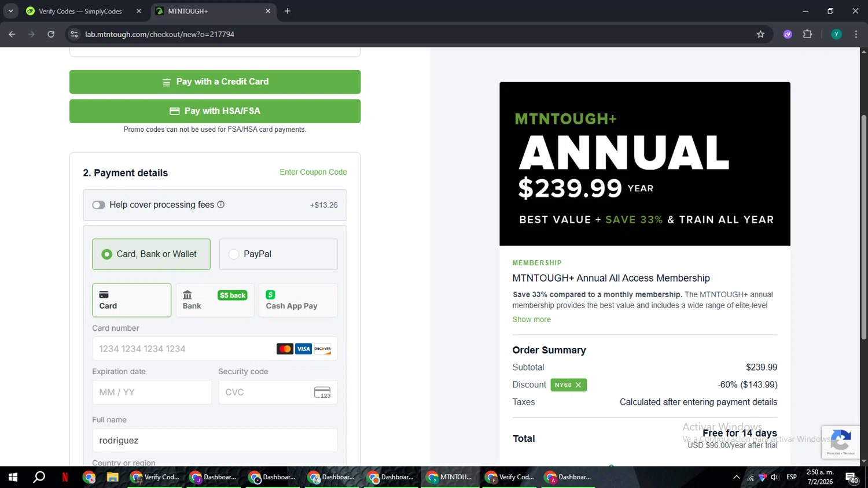Click the Card icon in method selector

104,295
